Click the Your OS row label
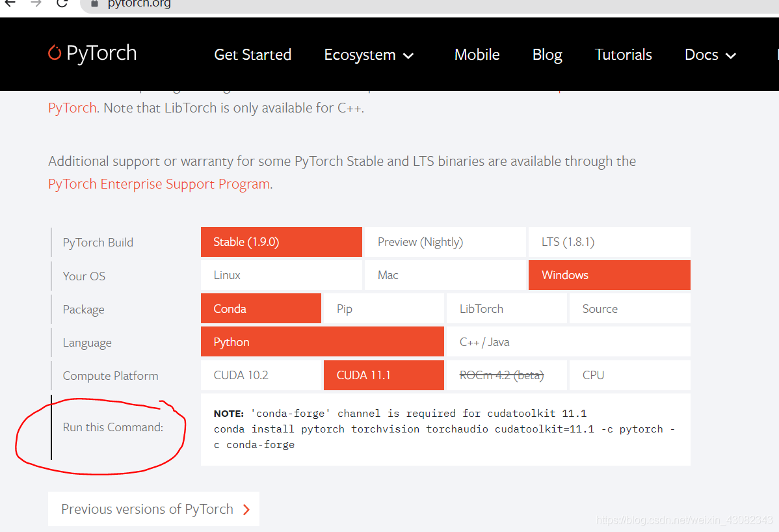The height and width of the screenshot is (532, 779). pyautogui.click(x=84, y=276)
